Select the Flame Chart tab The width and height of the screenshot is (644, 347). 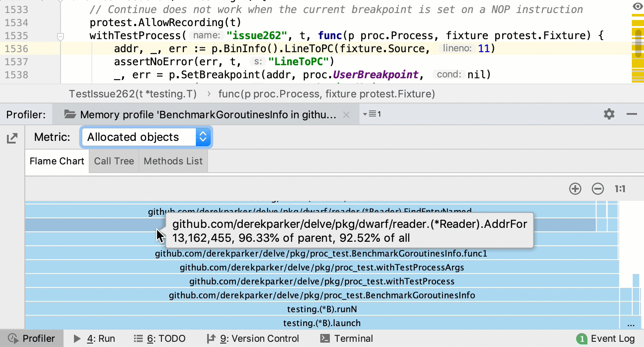[57, 161]
